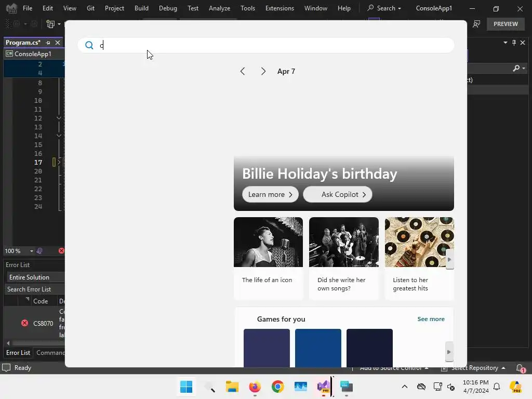Image resolution: width=532 pixels, height=399 pixels.
Task: Click the red error indicator icon
Action: (x=61, y=251)
